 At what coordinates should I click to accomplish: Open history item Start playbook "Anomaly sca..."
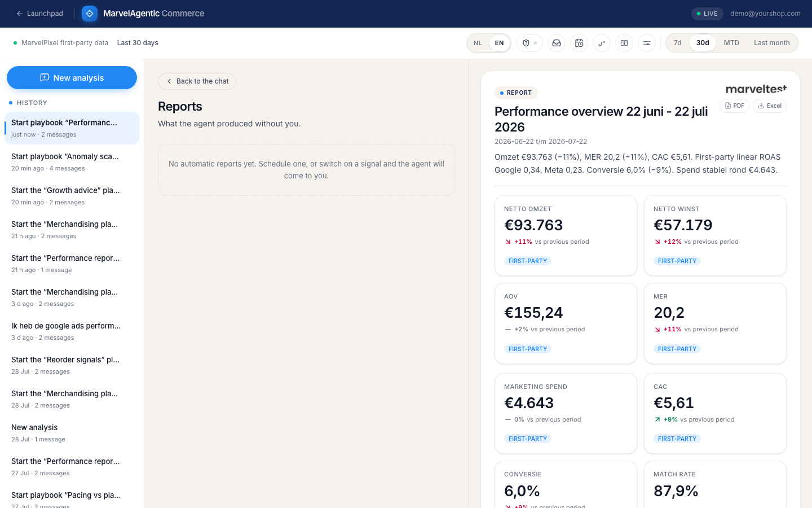[x=72, y=162]
